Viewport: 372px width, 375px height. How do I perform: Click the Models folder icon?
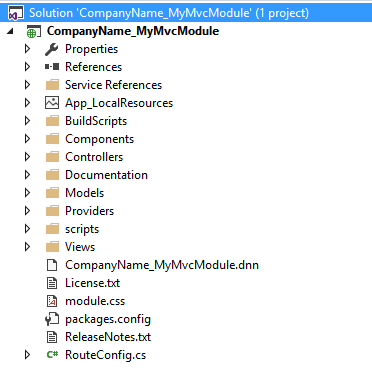pos(52,193)
